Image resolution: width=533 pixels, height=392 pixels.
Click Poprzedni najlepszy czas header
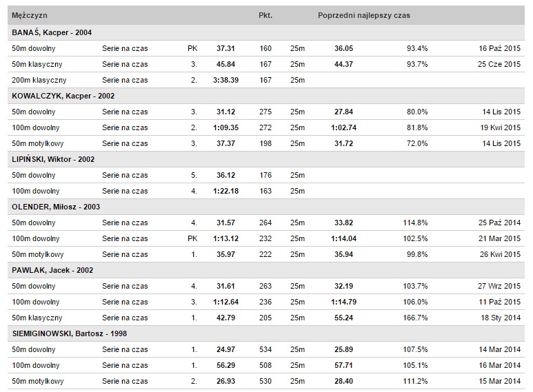coord(364,15)
